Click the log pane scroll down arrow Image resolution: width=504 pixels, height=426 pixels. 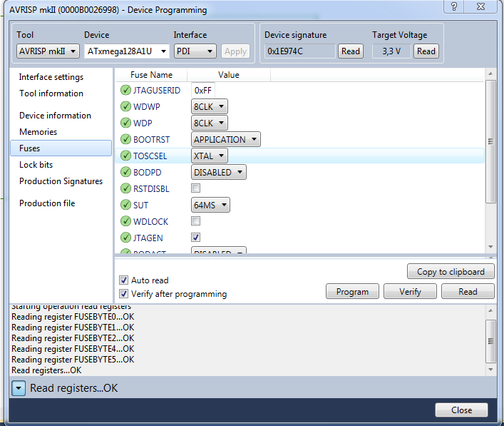[490, 370]
